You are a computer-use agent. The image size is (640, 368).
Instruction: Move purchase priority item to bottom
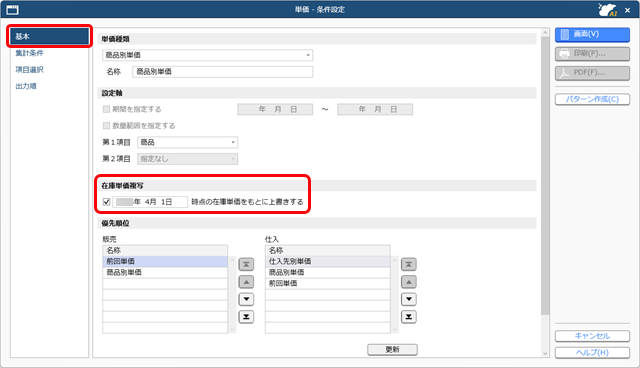[x=409, y=317]
